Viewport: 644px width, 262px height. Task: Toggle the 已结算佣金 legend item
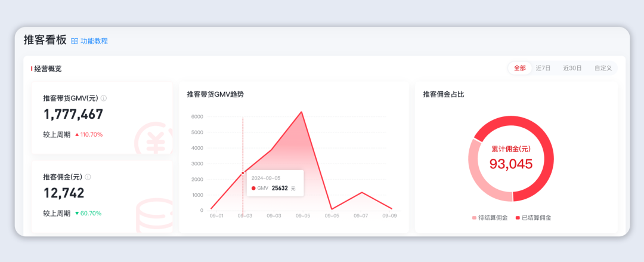[533, 218]
